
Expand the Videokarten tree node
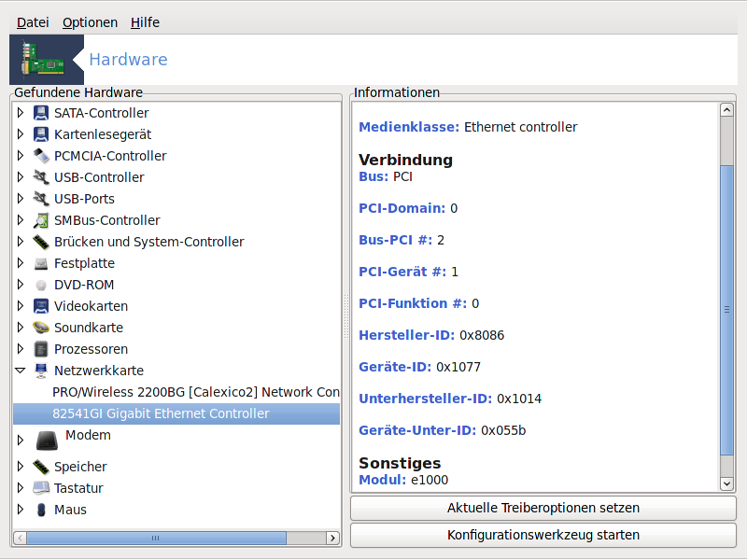20,306
